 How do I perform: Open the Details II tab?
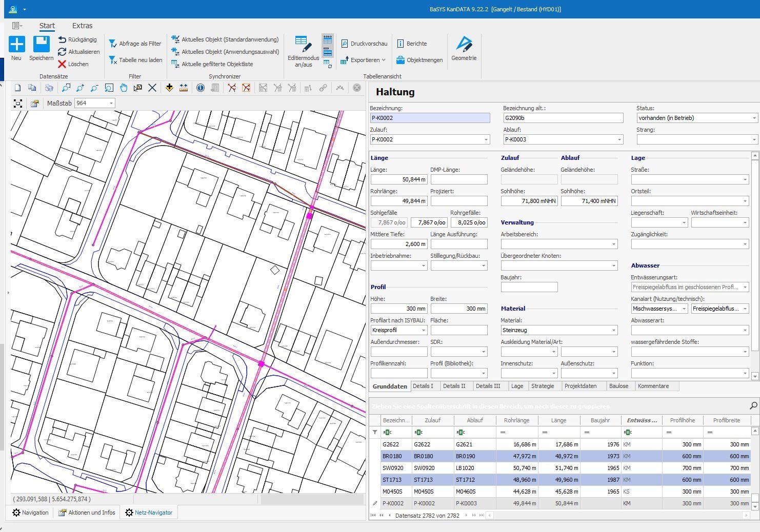click(454, 386)
